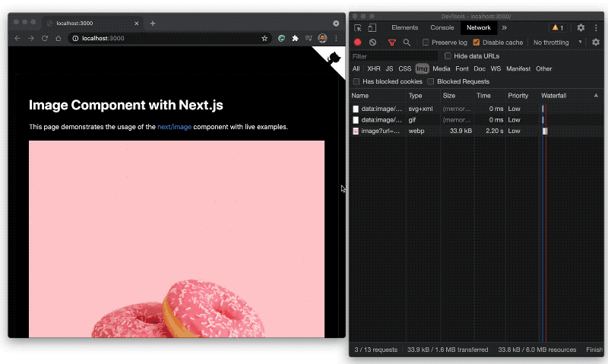Activate DevTools inspect element picker

357,28
